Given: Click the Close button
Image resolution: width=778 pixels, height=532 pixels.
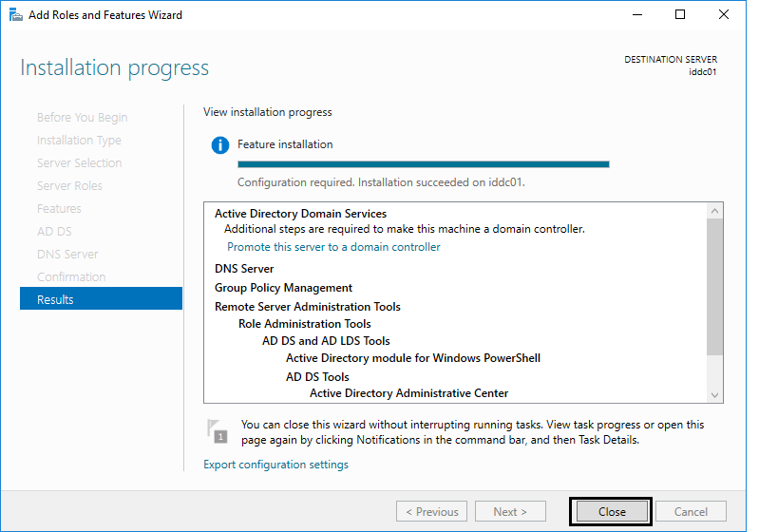Looking at the screenshot, I should point(612,512).
